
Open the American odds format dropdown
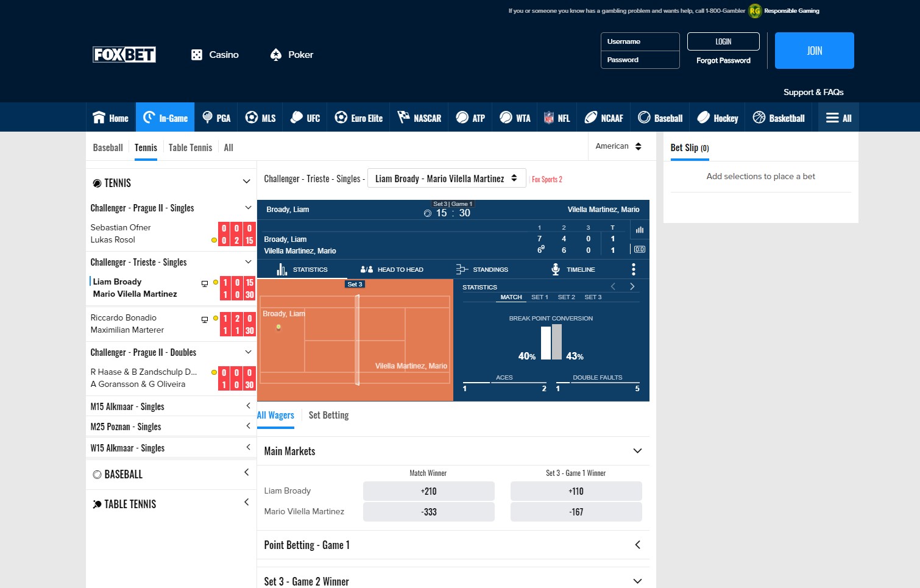click(x=618, y=146)
